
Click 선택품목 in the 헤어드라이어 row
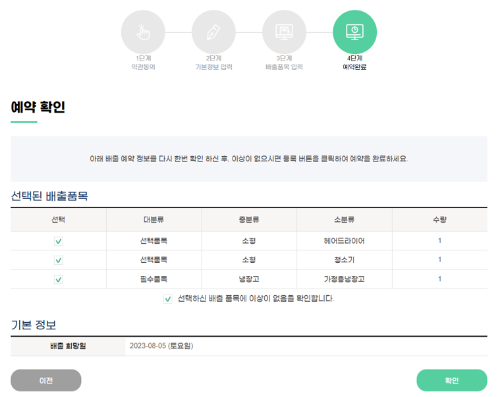(x=154, y=241)
